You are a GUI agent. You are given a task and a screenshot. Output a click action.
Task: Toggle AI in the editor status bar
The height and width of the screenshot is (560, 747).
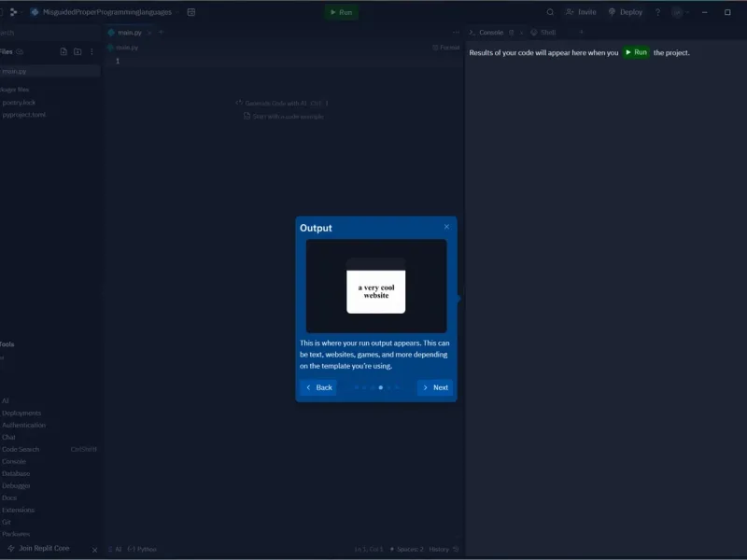tap(115, 549)
